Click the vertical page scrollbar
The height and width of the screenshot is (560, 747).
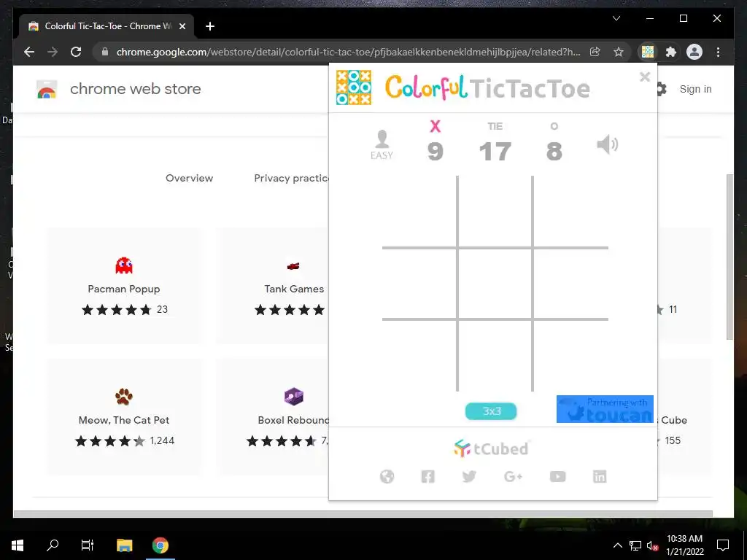729,257
